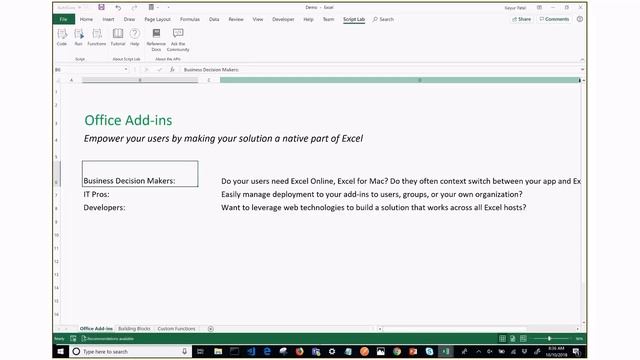Image resolution: width=640 pixels, height=360 pixels.
Task: Click the Search tell-me box
Action: (x=384, y=19)
